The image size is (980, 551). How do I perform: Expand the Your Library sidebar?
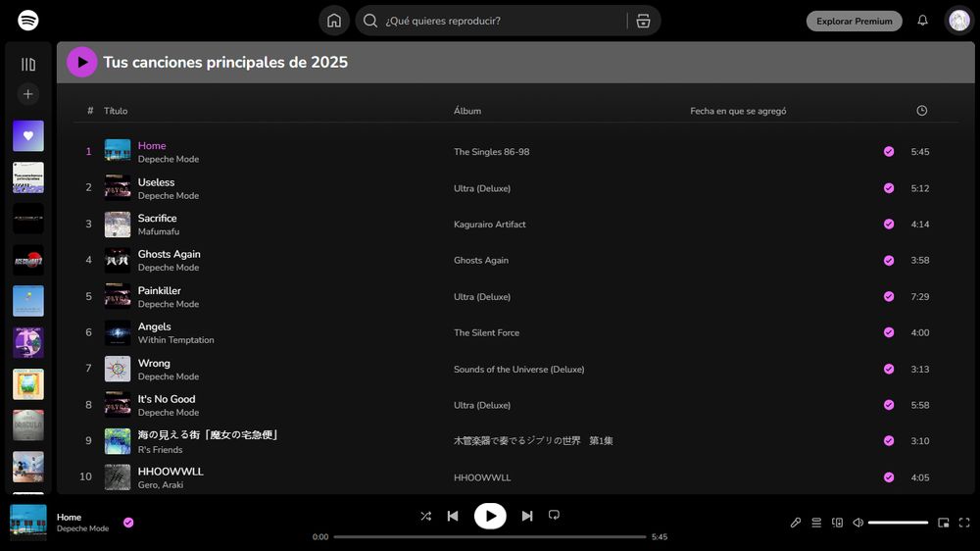click(x=28, y=65)
